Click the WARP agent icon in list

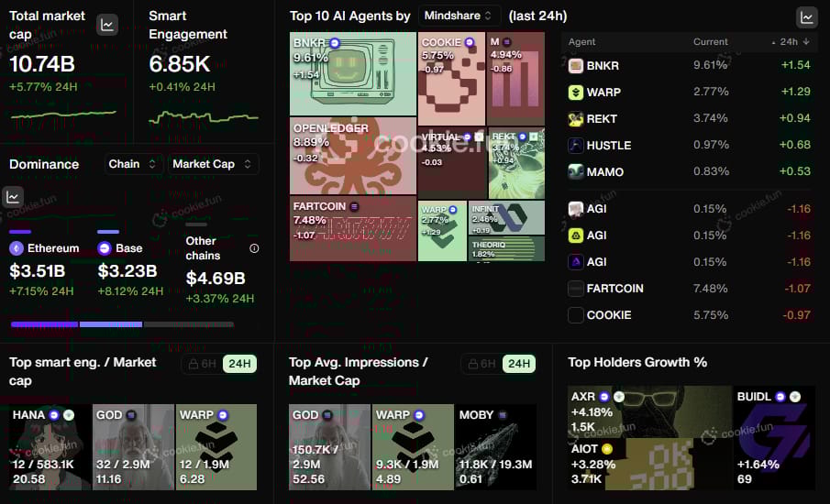[575, 92]
